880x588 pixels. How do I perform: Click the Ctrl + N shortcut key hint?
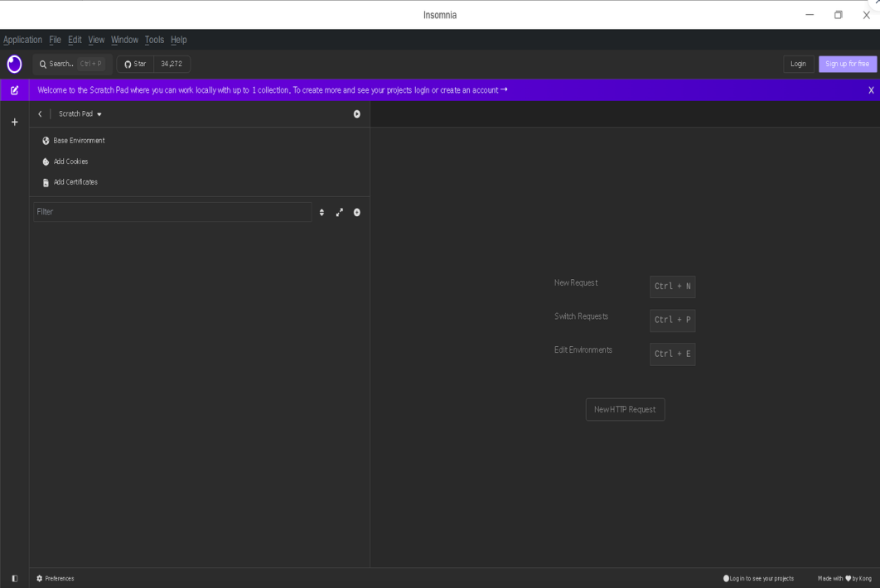point(672,287)
